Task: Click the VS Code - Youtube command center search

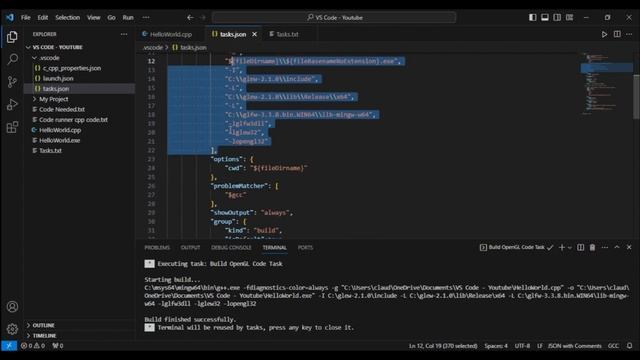Action: pyautogui.click(x=334, y=18)
